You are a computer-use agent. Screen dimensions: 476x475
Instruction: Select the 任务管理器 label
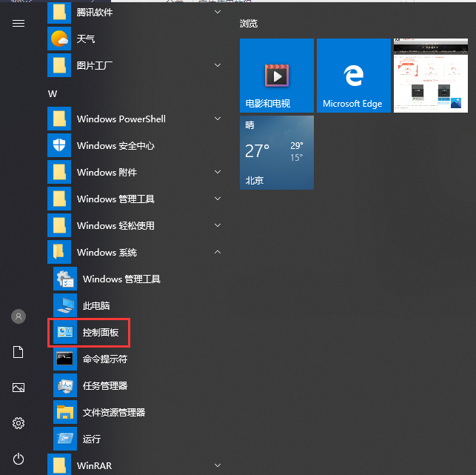(105, 386)
